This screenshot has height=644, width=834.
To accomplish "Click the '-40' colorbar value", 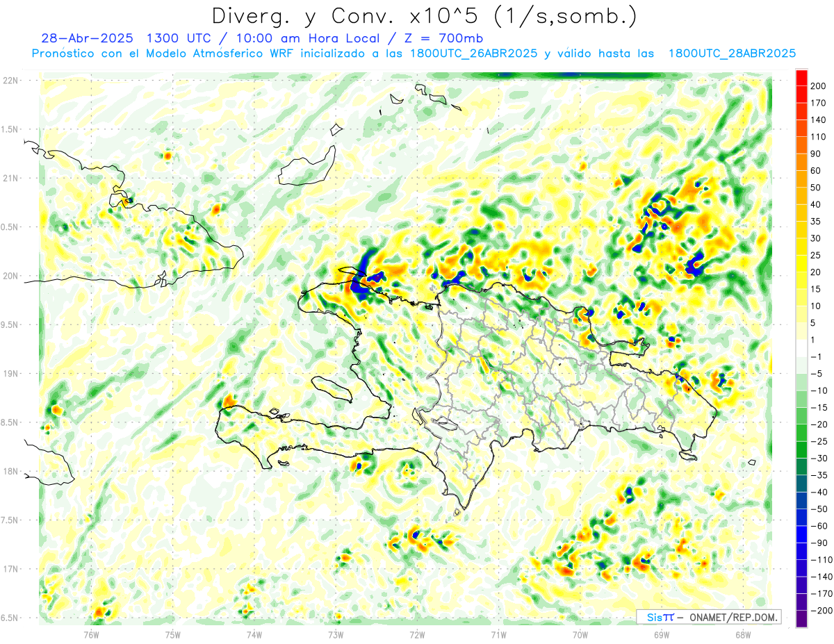I will click(818, 492).
